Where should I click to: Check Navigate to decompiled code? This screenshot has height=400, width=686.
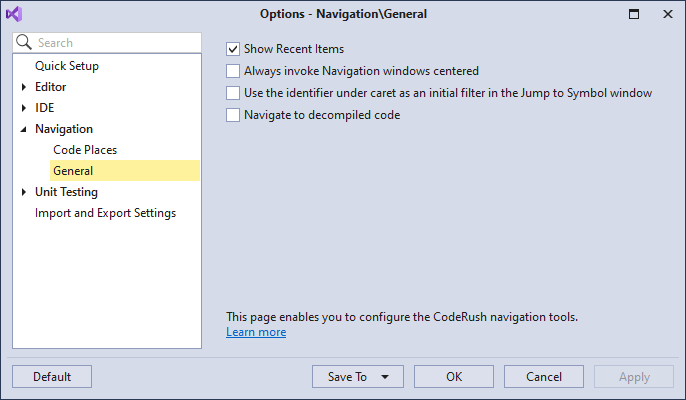pyautogui.click(x=233, y=115)
